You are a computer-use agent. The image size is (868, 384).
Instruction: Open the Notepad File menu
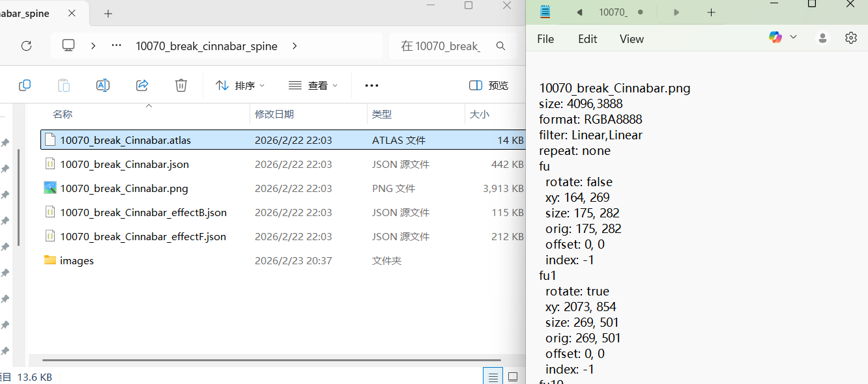[x=545, y=39]
